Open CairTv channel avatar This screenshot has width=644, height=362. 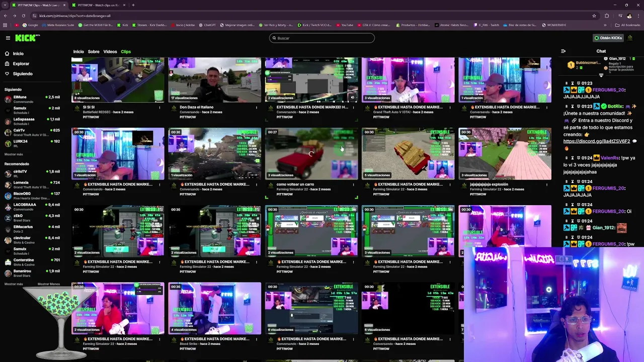(8, 132)
